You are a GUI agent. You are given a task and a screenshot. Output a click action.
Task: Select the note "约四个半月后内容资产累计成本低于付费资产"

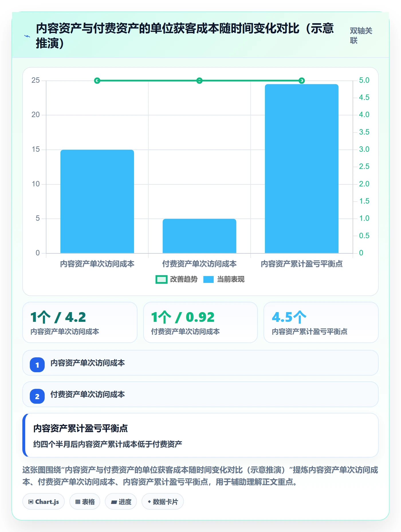coord(108,444)
